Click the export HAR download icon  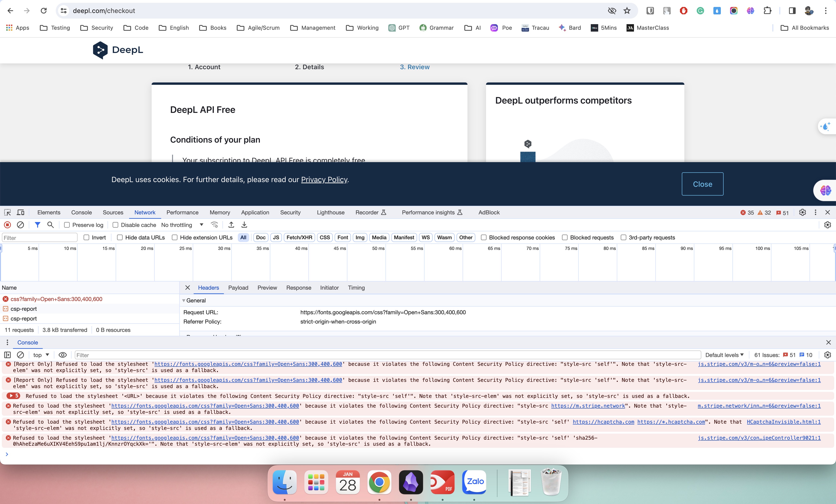pyautogui.click(x=244, y=225)
